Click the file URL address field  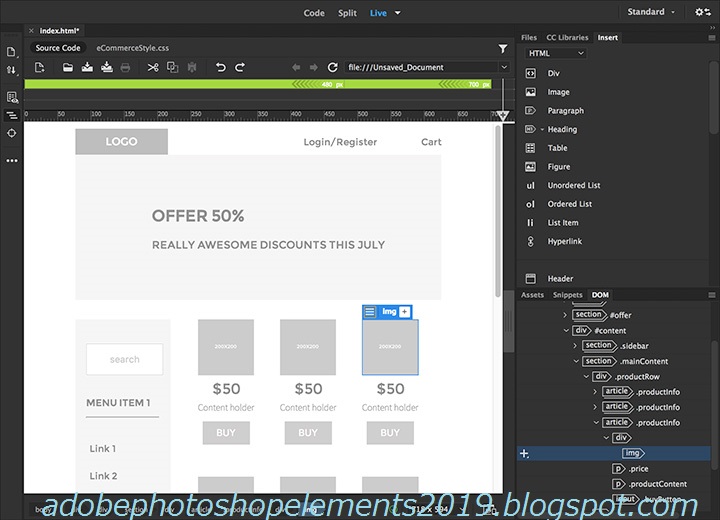421,68
